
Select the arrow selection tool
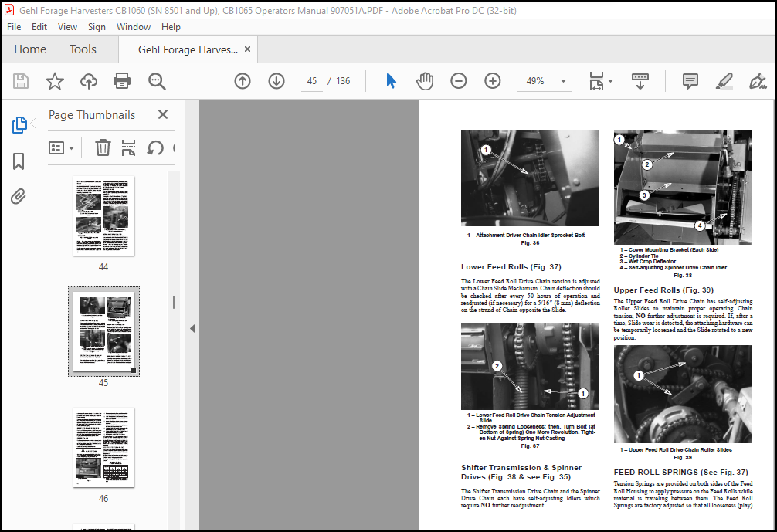click(391, 81)
